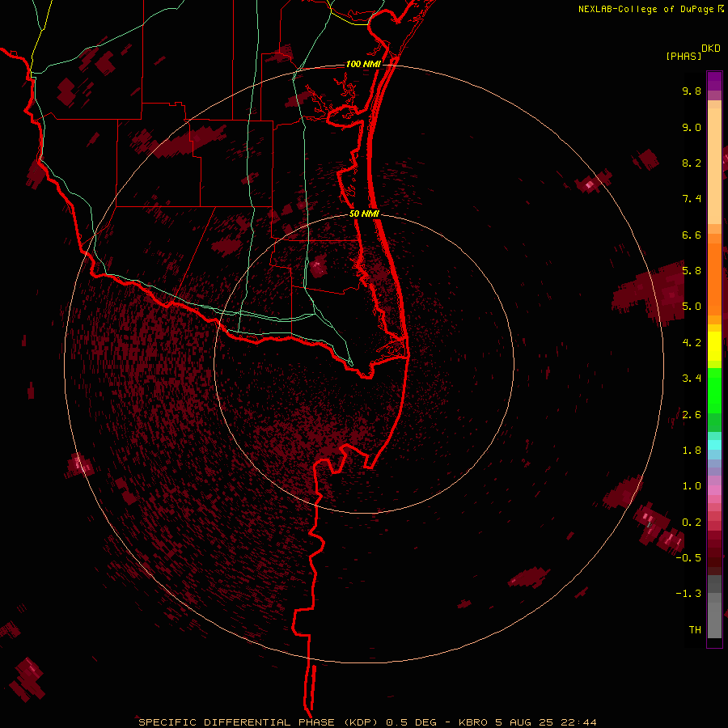
Task: Click the 1.0 legend value
Action: click(692, 486)
